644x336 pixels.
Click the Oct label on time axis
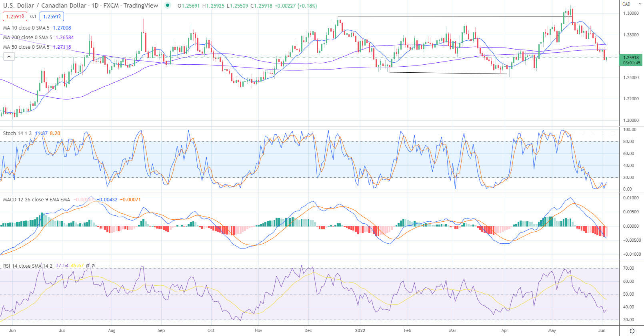(x=211, y=330)
